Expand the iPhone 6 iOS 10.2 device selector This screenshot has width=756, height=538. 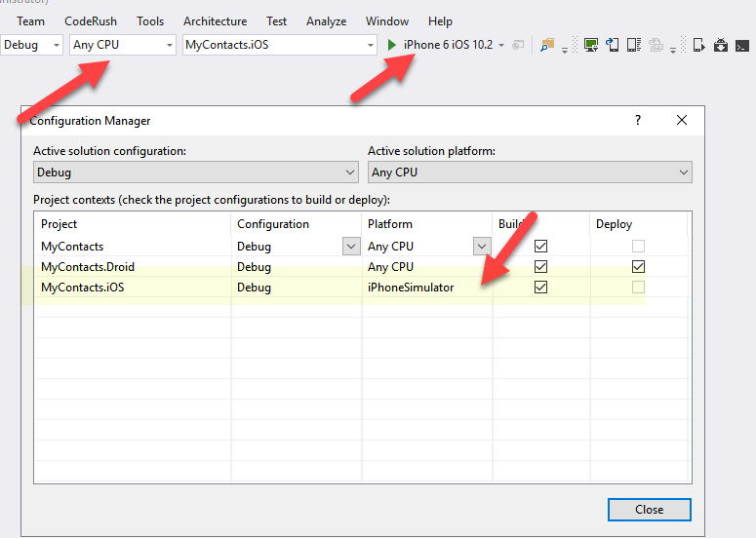click(501, 45)
